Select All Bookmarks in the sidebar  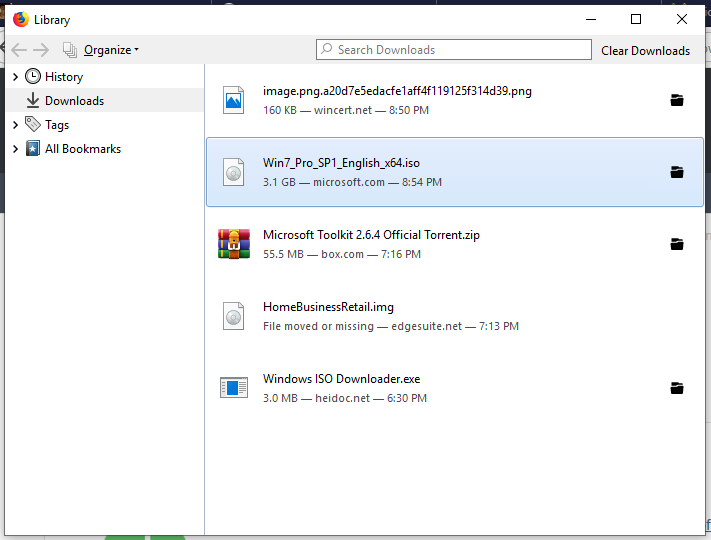coord(83,149)
